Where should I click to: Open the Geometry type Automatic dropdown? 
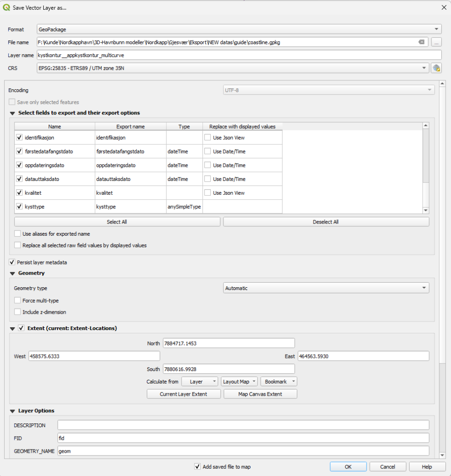(326, 288)
